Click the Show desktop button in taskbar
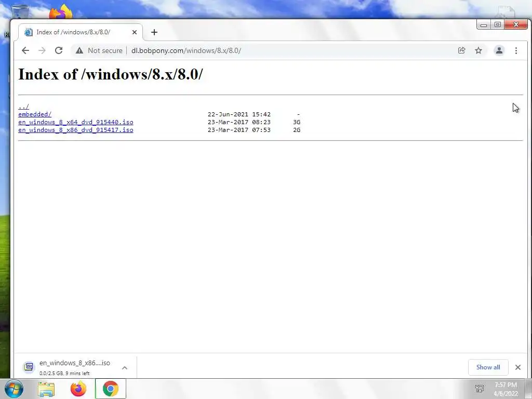 [x=528, y=389]
